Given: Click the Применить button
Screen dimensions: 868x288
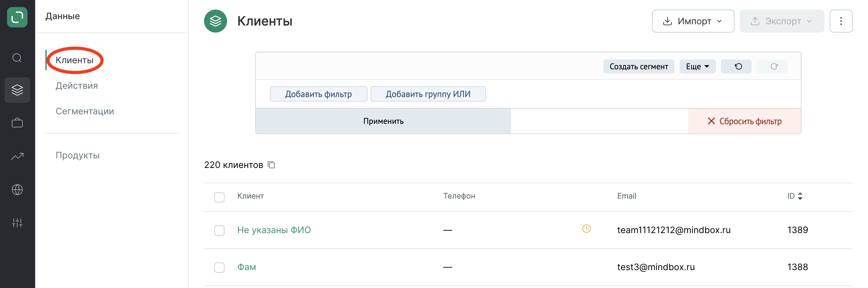Looking at the screenshot, I should pyautogui.click(x=383, y=121).
